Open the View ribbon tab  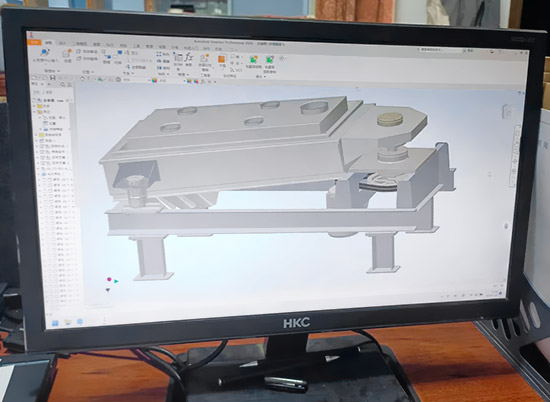[162, 47]
